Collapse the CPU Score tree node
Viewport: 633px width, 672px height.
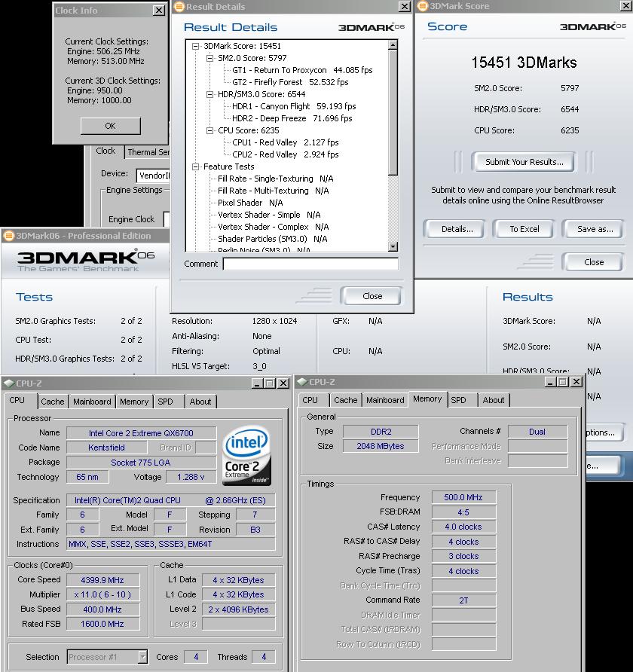[x=210, y=131]
